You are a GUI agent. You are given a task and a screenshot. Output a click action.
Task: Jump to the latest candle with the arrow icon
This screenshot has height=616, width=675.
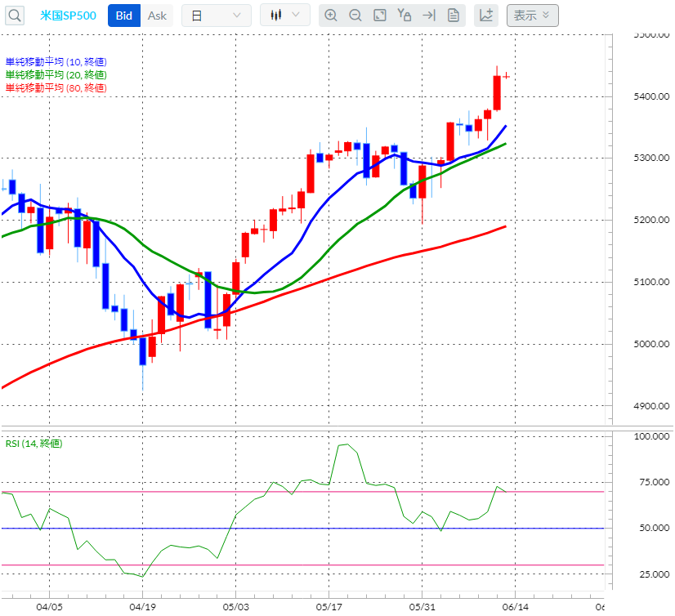coord(428,15)
